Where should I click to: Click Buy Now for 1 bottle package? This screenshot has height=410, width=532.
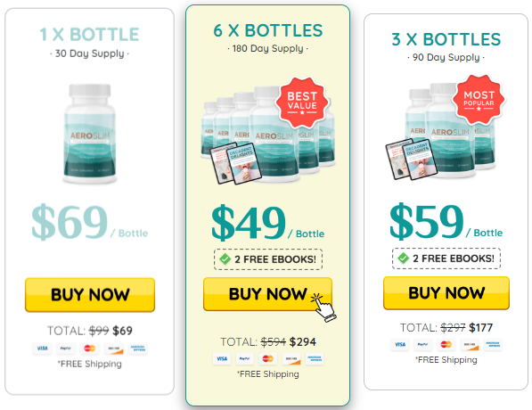90,295
